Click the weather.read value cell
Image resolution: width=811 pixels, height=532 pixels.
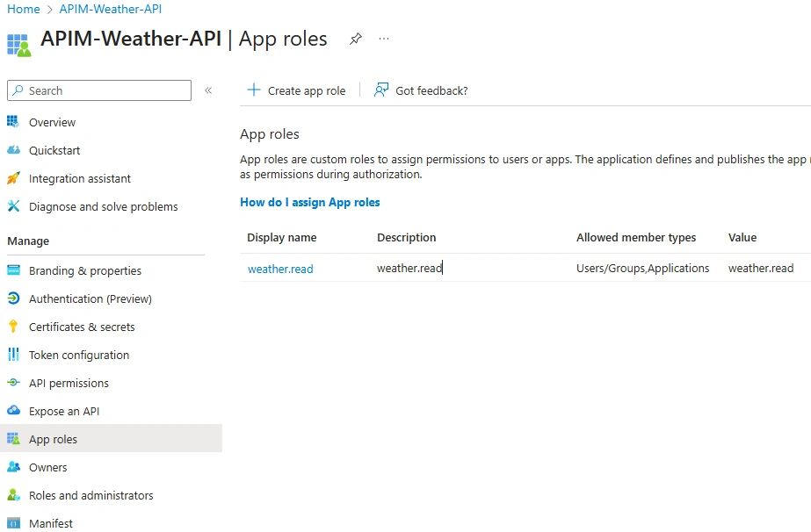point(761,269)
